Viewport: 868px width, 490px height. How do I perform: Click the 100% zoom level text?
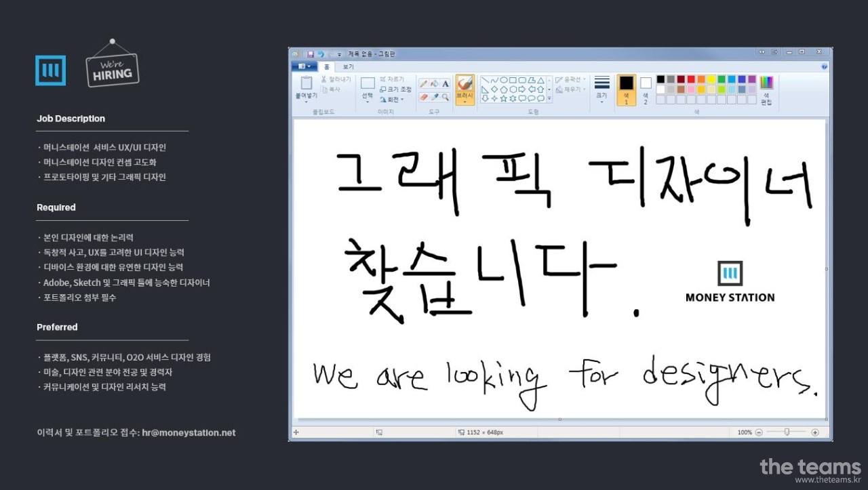tap(745, 432)
